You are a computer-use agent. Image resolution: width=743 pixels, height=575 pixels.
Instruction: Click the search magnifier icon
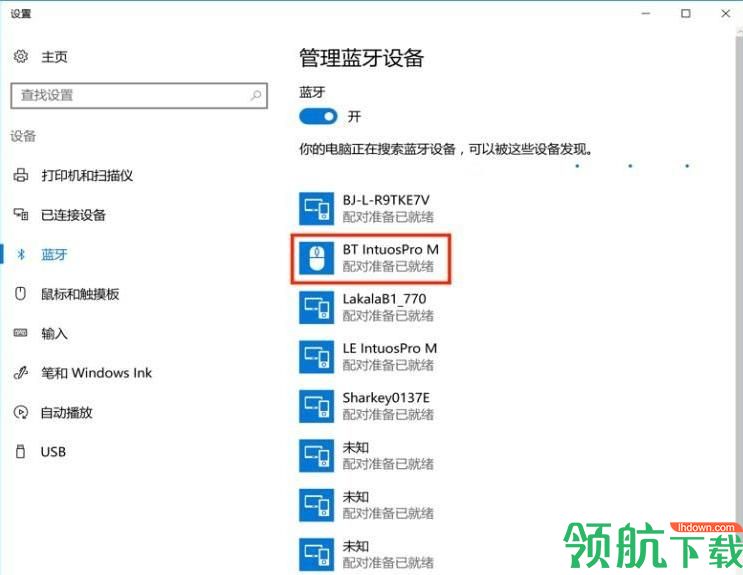click(255, 95)
